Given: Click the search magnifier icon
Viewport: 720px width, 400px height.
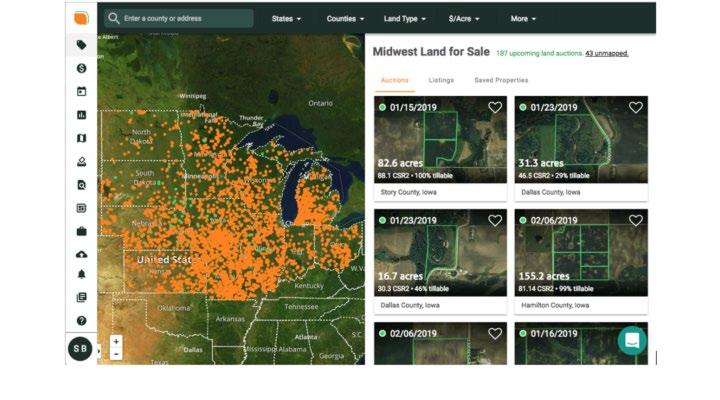Looking at the screenshot, I should (x=113, y=18).
